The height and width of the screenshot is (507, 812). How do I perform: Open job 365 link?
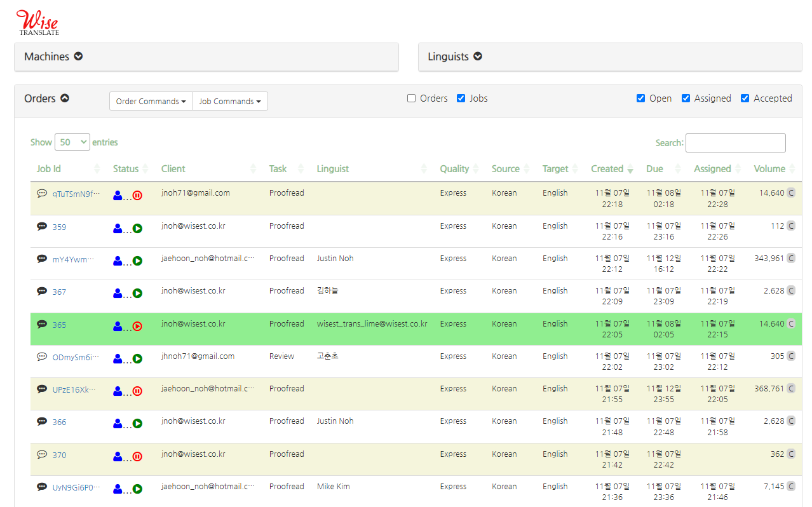point(59,325)
